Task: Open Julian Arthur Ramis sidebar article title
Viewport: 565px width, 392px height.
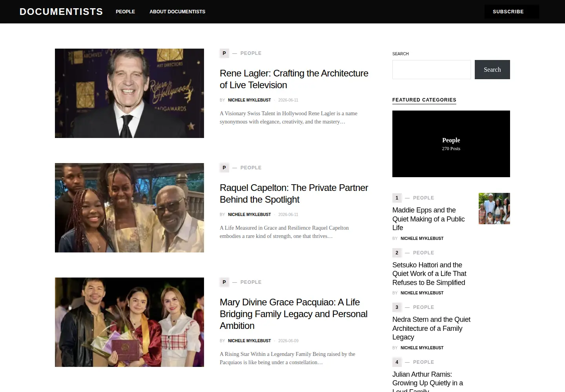Action: [x=428, y=381]
